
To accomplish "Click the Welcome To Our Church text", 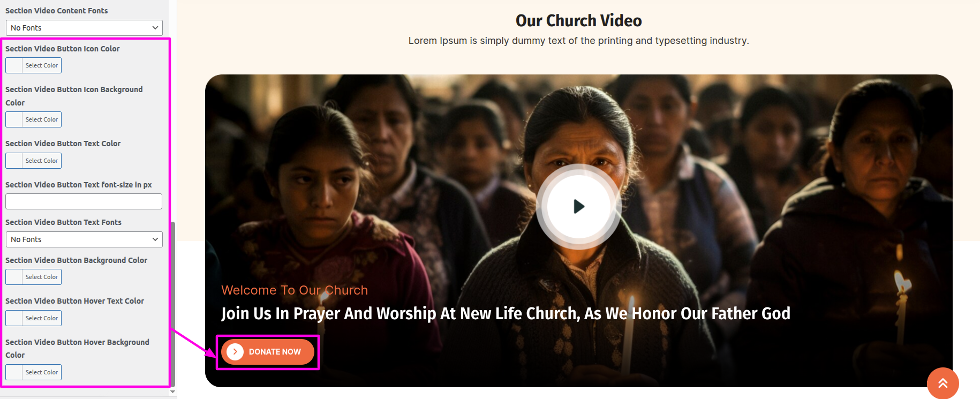I will (x=295, y=290).
